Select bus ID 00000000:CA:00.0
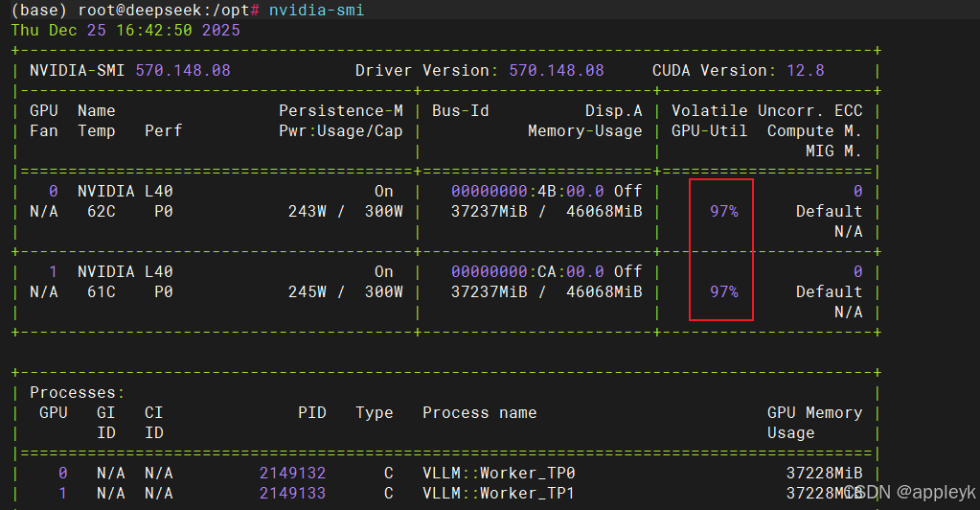The height and width of the screenshot is (510, 980). 528,271
